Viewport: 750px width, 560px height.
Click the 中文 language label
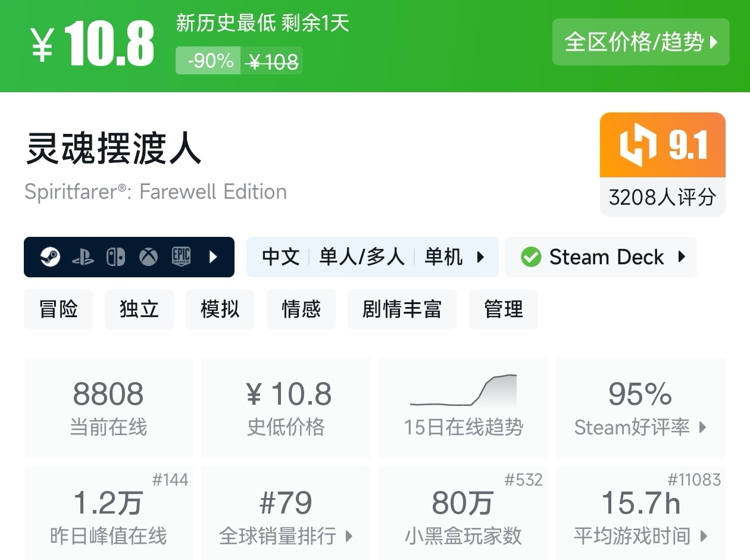click(x=281, y=257)
